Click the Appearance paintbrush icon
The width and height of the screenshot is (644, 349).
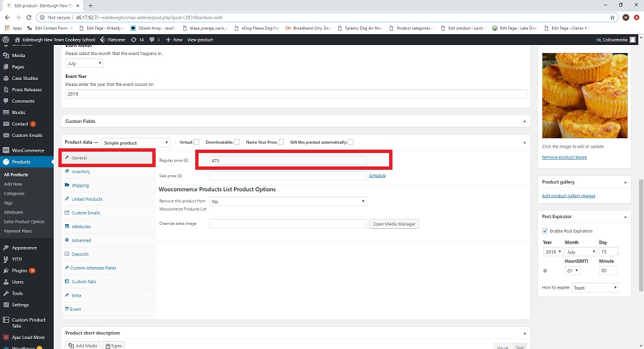point(6,248)
